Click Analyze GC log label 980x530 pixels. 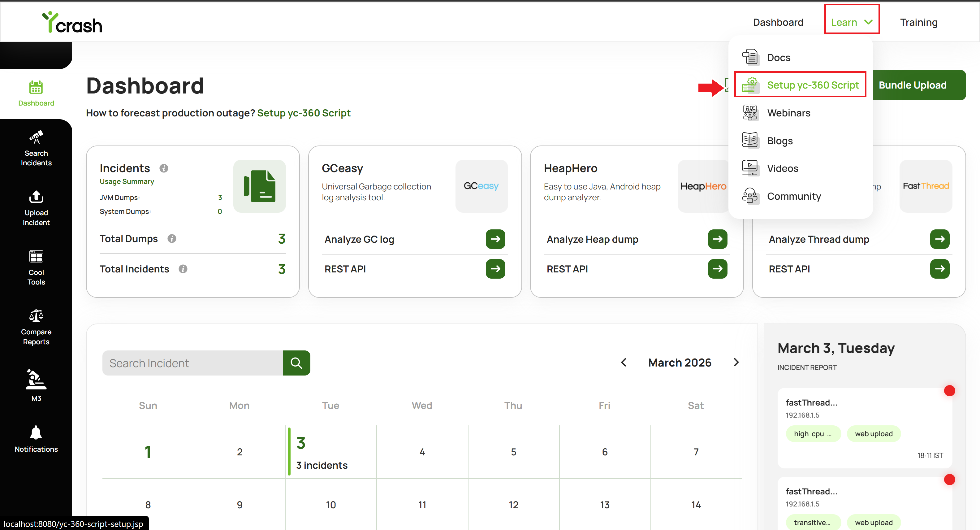359,239
